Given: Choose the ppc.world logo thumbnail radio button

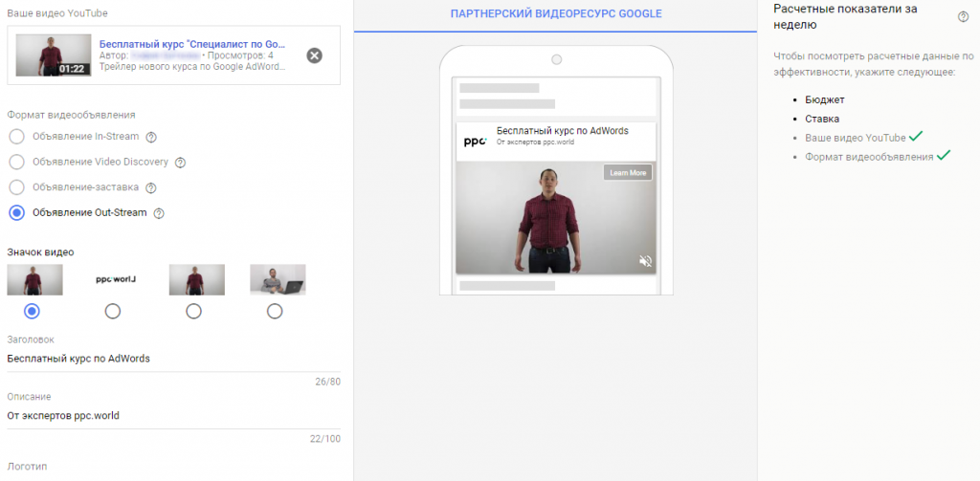Looking at the screenshot, I should 113,311.
